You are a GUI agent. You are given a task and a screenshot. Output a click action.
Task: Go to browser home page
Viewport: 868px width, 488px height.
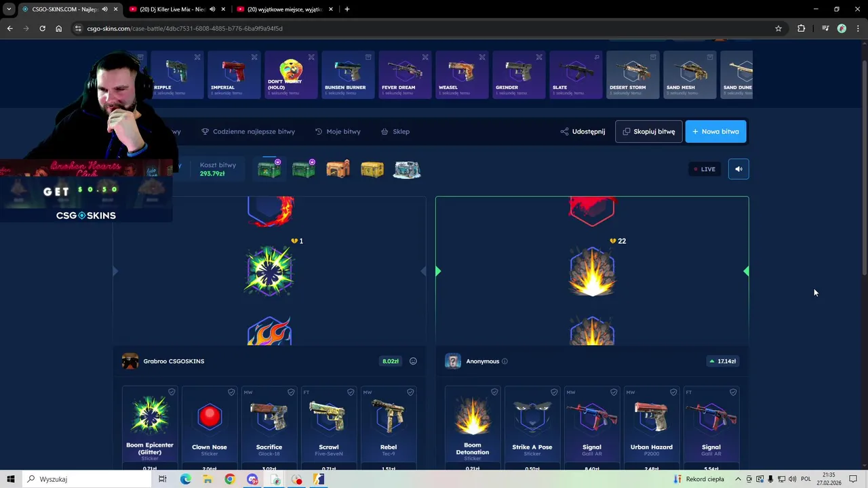click(58, 28)
